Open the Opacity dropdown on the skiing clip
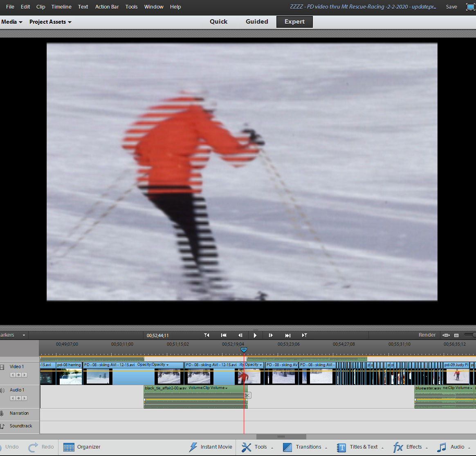Screen dimensions: 476x456 167,364
